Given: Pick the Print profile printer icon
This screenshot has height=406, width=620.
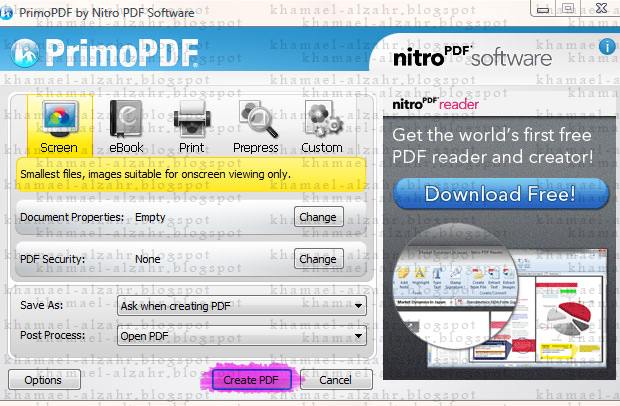Looking at the screenshot, I should click(192, 119).
